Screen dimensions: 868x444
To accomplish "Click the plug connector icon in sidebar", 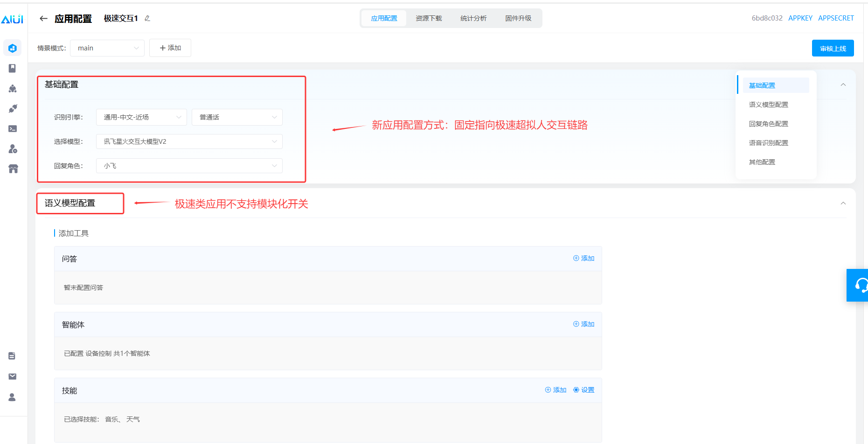I will [x=13, y=108].
